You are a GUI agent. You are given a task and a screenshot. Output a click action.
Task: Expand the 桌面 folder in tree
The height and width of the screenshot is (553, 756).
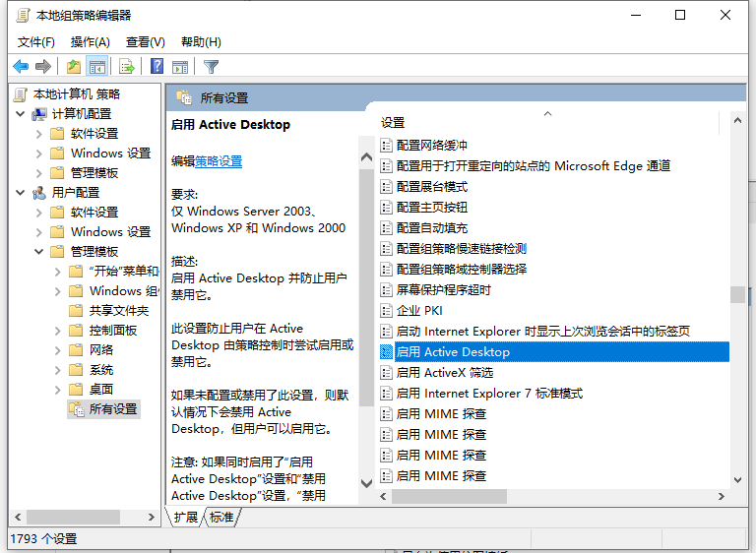pyautogui.click(x=57, y=390)
